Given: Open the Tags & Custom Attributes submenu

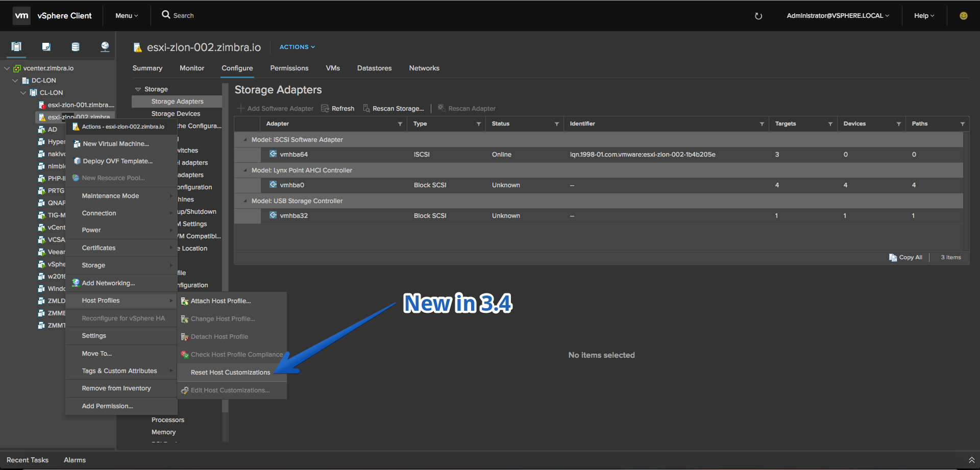Looking at the screenshot, I should click(121, 371).
